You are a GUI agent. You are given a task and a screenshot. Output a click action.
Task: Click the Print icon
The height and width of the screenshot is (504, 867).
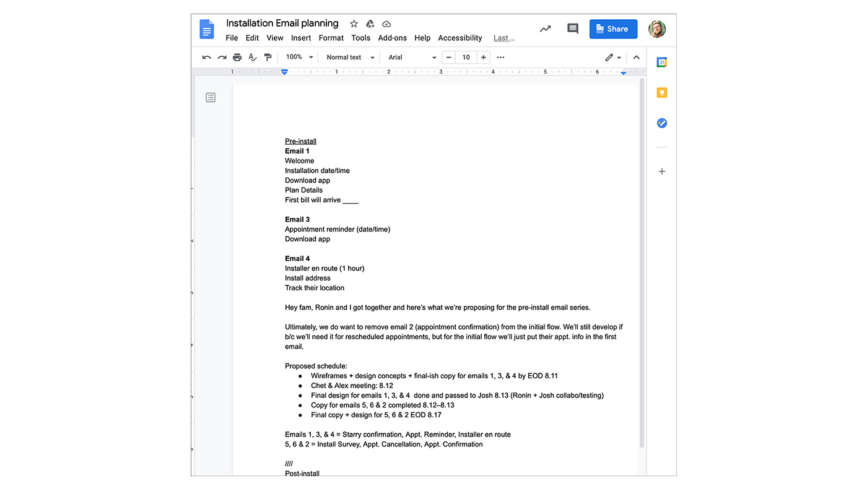(237, 58)
